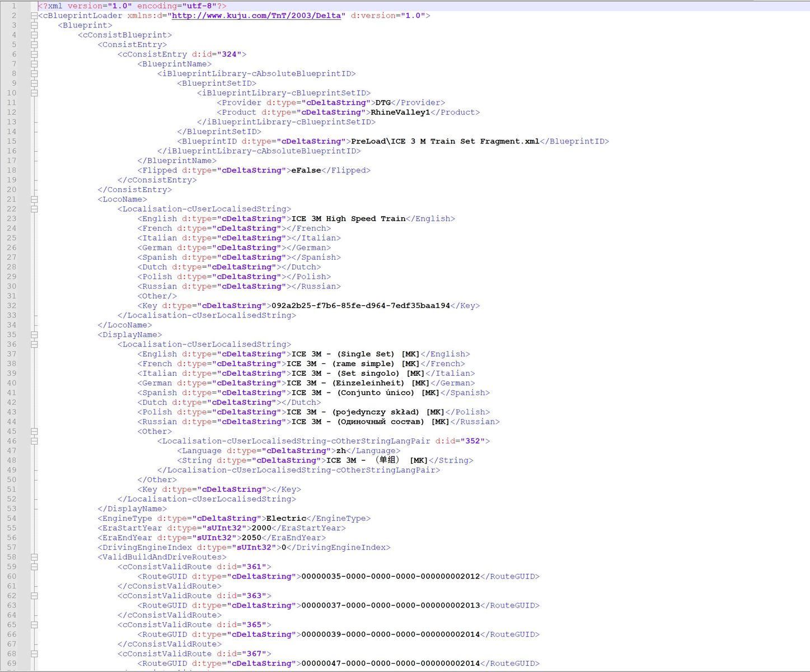Collapse the LocoName fold marker
This screenshot has width=810, height=672.
(x=34, y=199)
